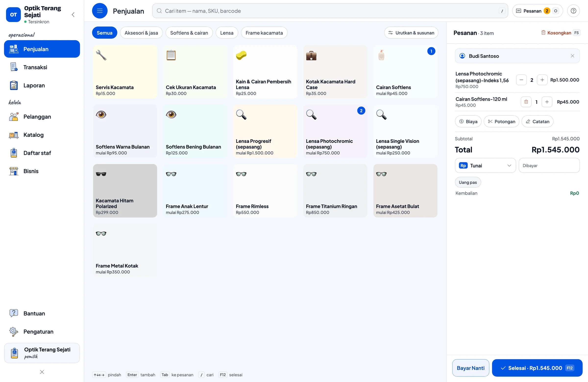Select the Semua category tab
The width and height of the screenshot is (588, 382).
tap(105, 33)
